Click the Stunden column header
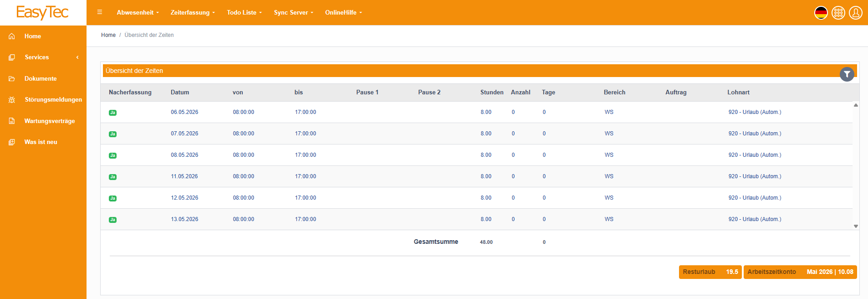The height and width of the screenshot is (299, 868). click(x=492, y=92)
